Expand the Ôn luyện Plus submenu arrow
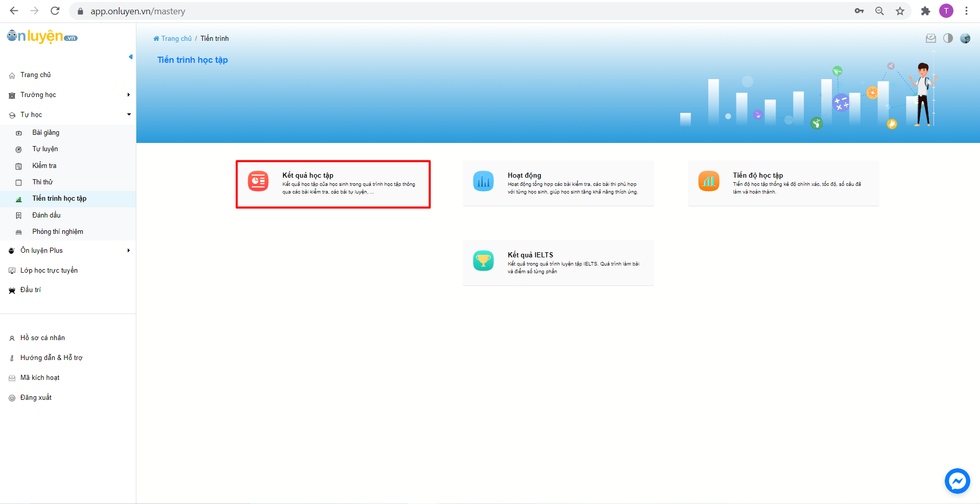 pyautogui.click(x=129, y=250)
